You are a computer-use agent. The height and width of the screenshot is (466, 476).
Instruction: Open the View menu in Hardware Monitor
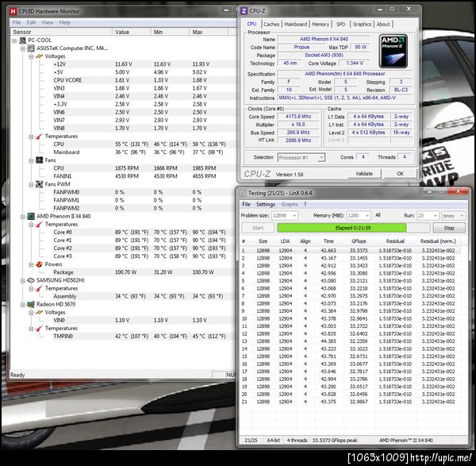(48, 22)
